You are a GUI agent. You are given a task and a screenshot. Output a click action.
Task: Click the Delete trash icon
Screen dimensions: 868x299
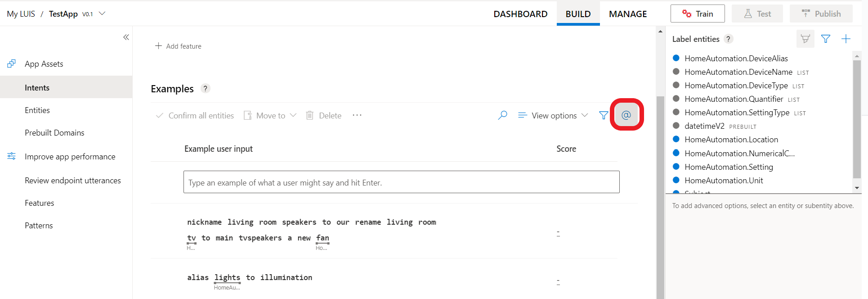pyautogui.click(x=309, y=115)
